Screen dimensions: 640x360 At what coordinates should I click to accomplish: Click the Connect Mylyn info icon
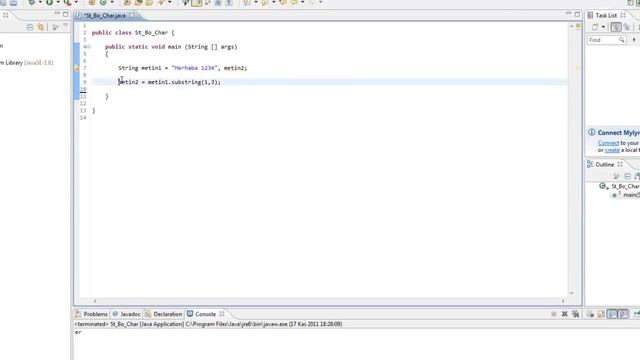point(591,132)
